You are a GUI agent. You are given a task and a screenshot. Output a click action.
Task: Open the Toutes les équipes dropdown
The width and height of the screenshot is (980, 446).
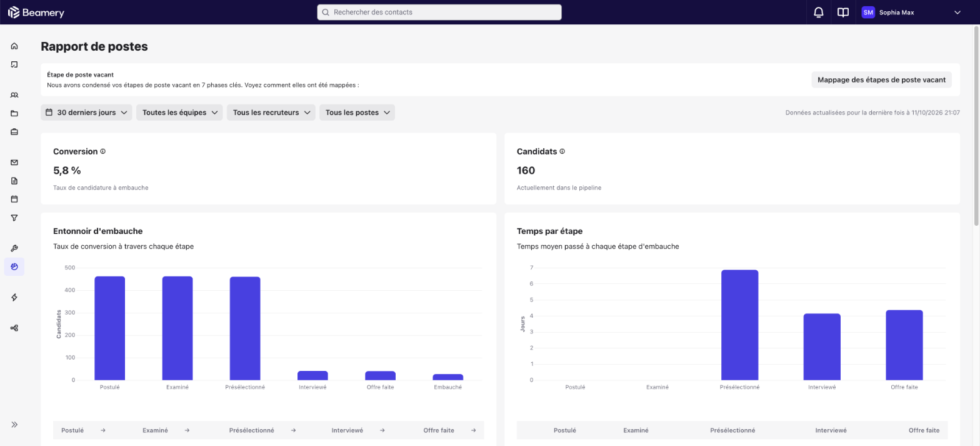point(179,113)
